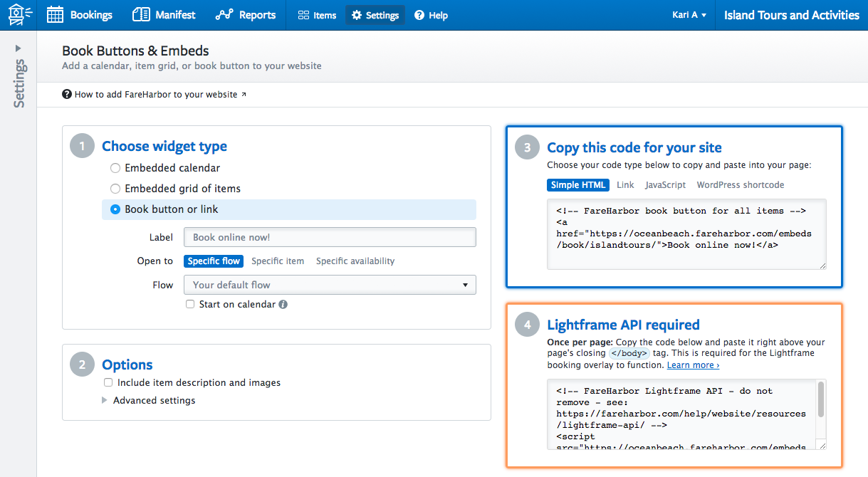Open How to add FareHarbor link
868x477 pixels.
click(x=155, y=94)
